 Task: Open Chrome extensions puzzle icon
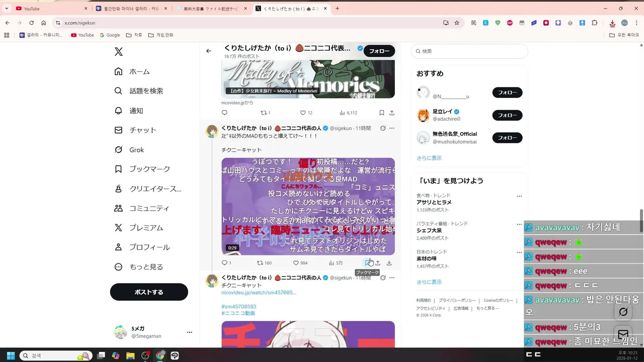594,23
